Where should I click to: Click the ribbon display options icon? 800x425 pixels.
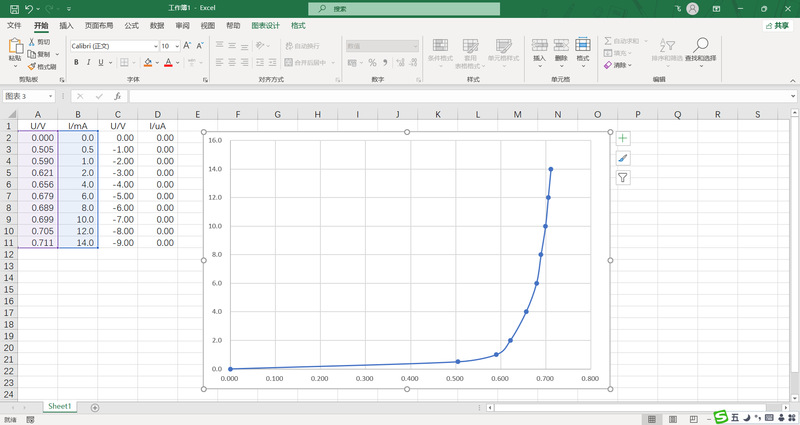(716, 9)
